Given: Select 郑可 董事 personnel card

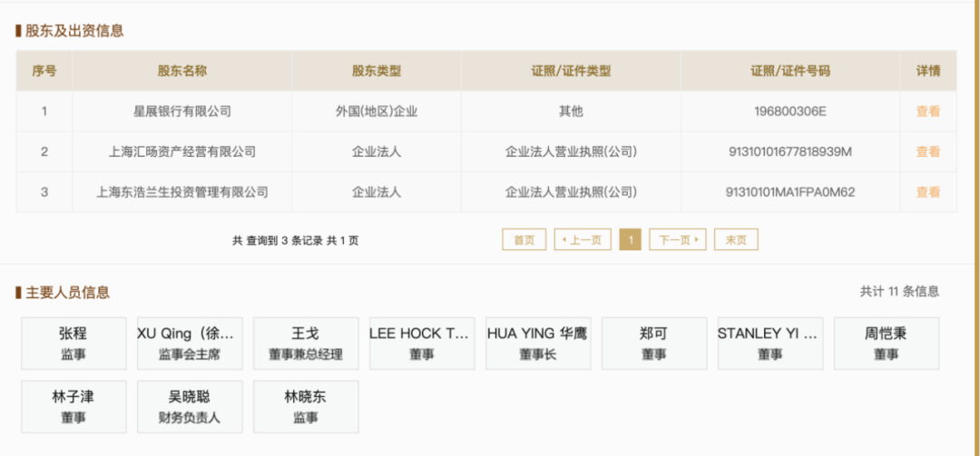Looking at the screenshot, I should point(654,344).
